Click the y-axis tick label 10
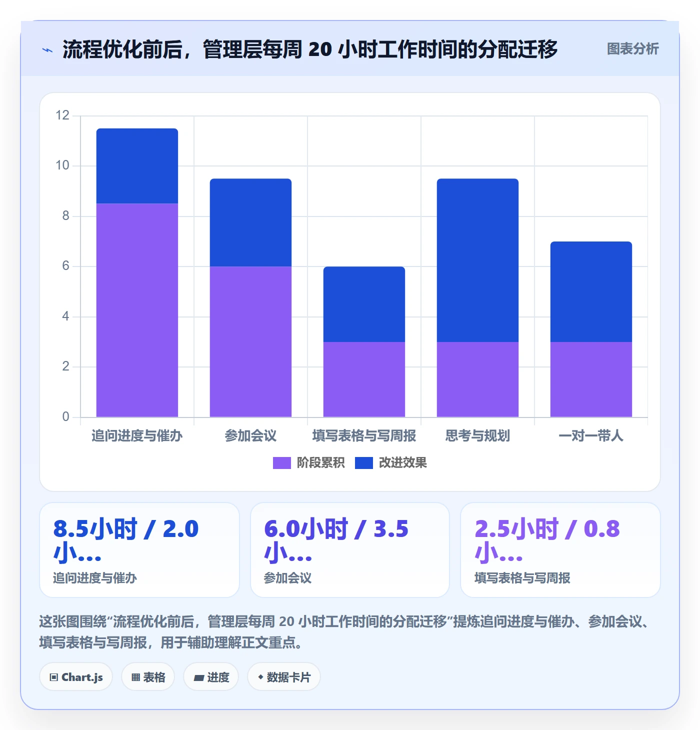Screen dimensions: 700x730 point(62,165)
